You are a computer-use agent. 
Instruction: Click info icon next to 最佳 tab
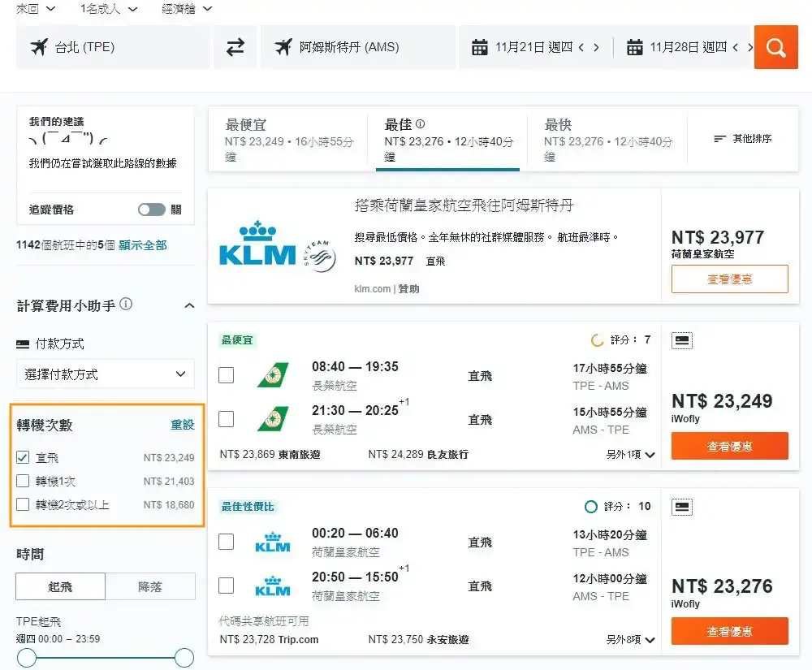tap(420, 123)
